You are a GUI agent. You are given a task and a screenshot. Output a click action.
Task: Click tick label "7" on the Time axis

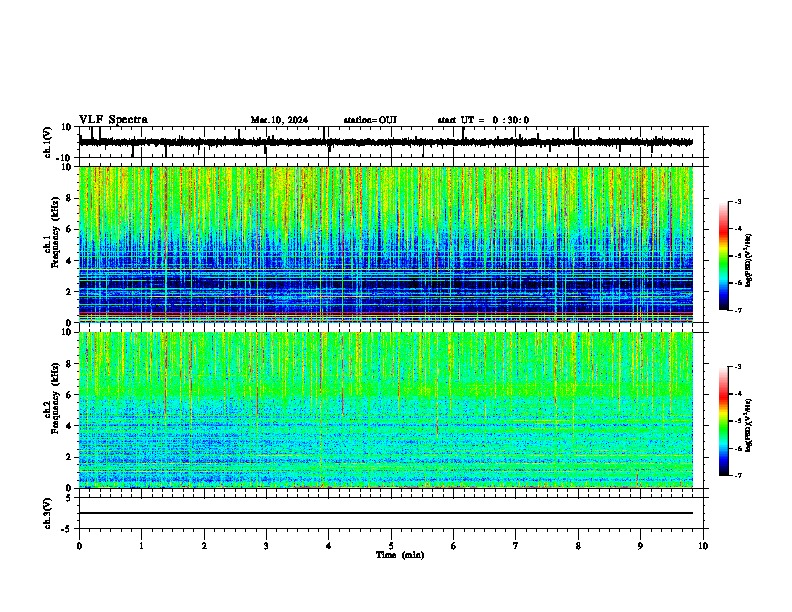[x=516, y=546]
